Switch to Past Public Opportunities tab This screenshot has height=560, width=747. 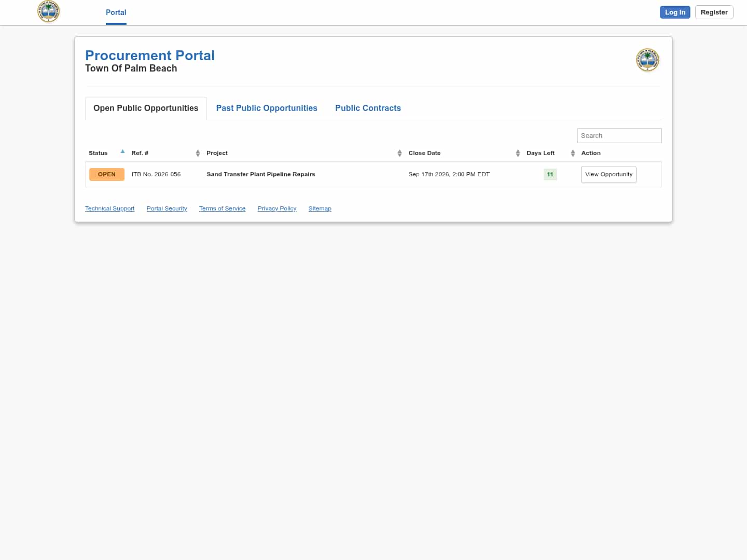267,108
